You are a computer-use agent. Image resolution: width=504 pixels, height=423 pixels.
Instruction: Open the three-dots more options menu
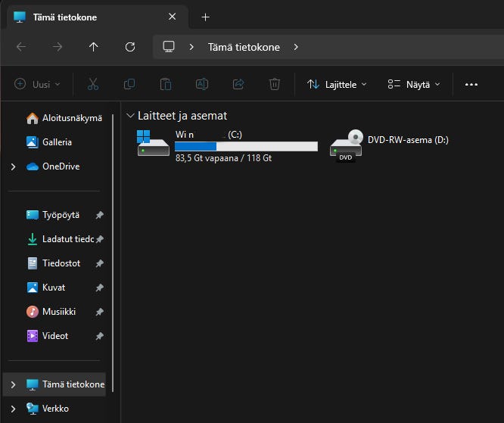click(471, 84)
